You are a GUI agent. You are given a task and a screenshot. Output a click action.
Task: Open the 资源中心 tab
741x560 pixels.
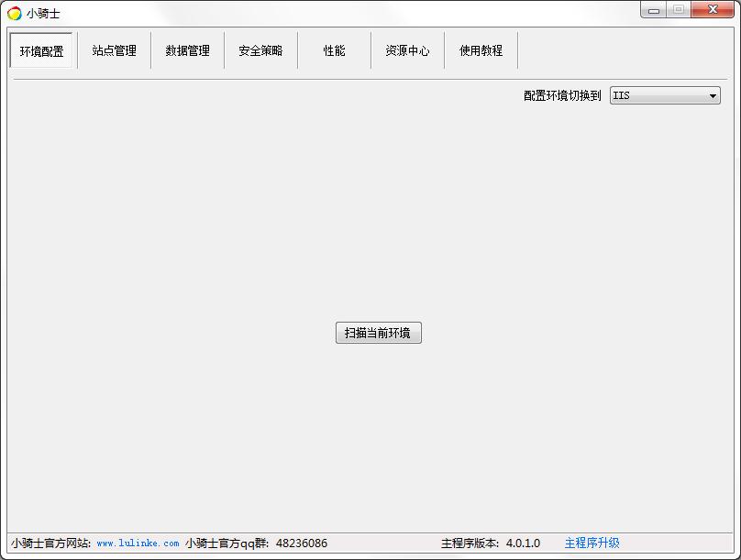[x=406, y=50]
